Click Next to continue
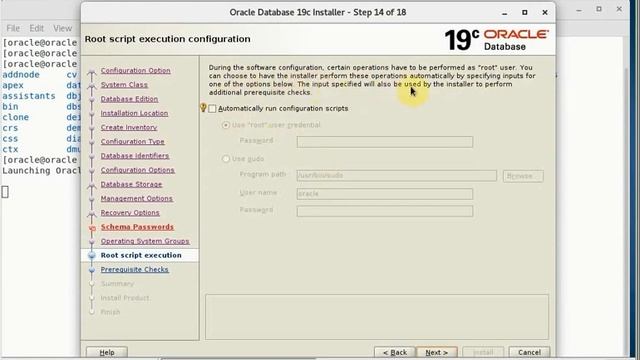The height and width of the screenshot is (360, 640). [437, 352]
